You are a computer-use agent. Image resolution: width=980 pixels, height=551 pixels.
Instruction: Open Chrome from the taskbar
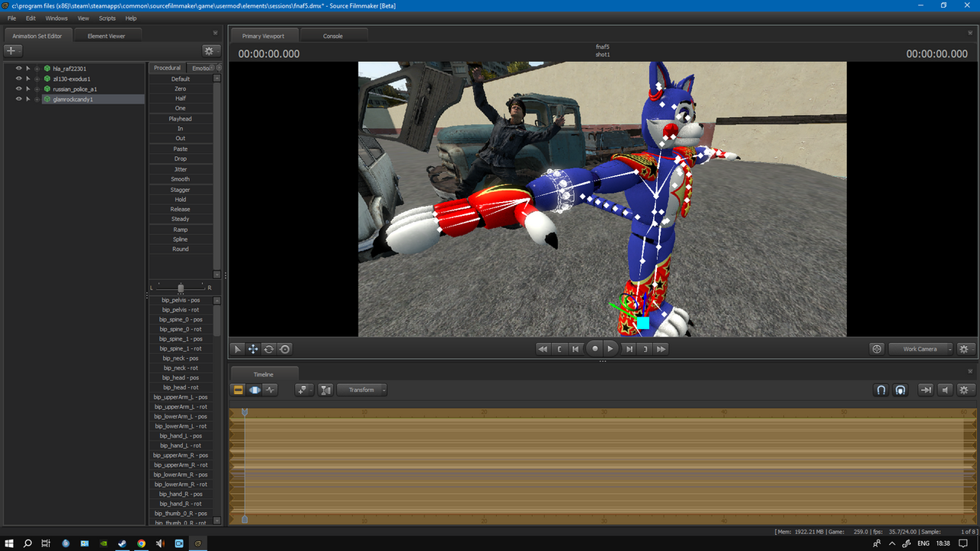pos(142,543)
